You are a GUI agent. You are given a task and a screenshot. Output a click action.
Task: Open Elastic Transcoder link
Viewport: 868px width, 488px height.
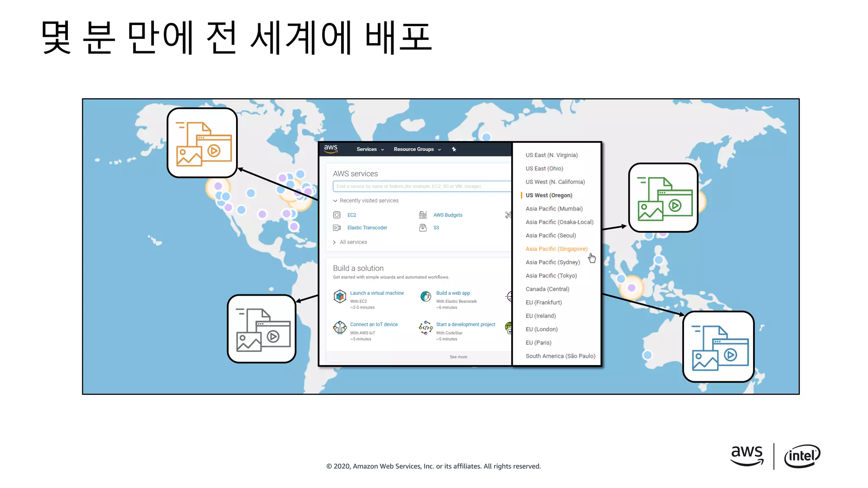[x=367, y=228]
